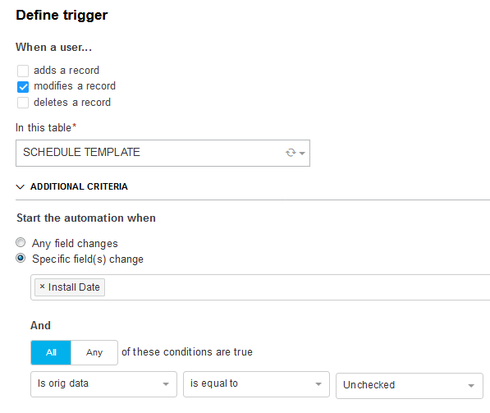The image size is (490, 413).
Task: Click the Any field changes label text
Action: pyautogui.click(x=75, y=243)
